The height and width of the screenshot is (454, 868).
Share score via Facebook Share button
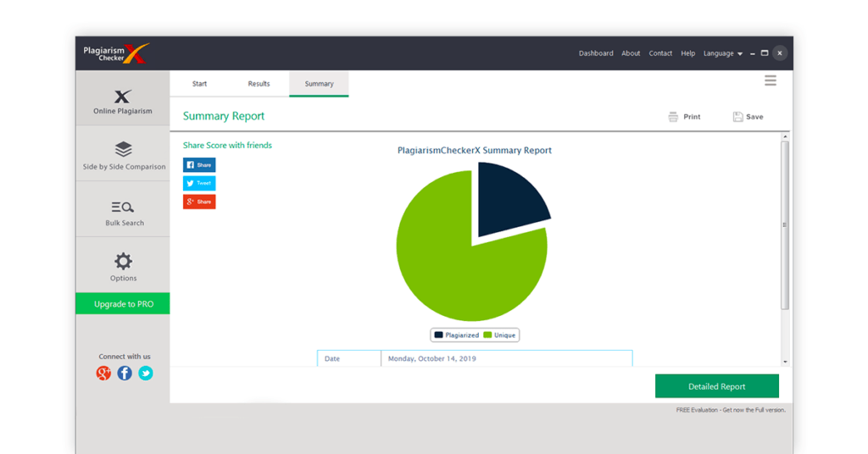[x=199, y=165]
